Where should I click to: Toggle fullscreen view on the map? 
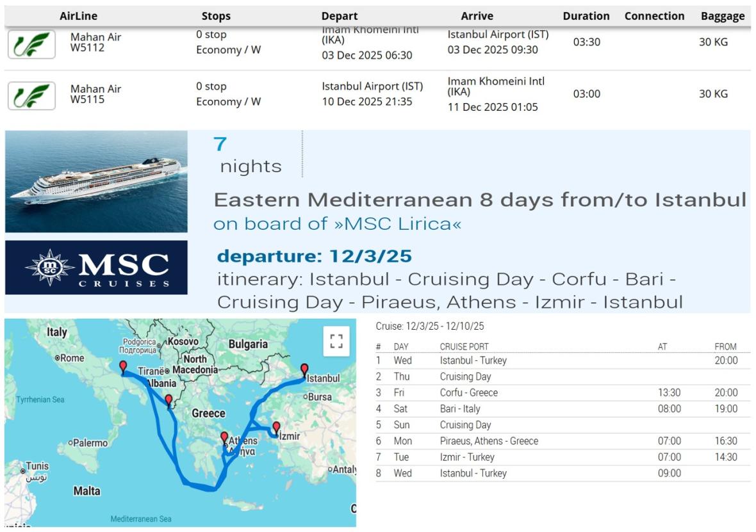336,341
